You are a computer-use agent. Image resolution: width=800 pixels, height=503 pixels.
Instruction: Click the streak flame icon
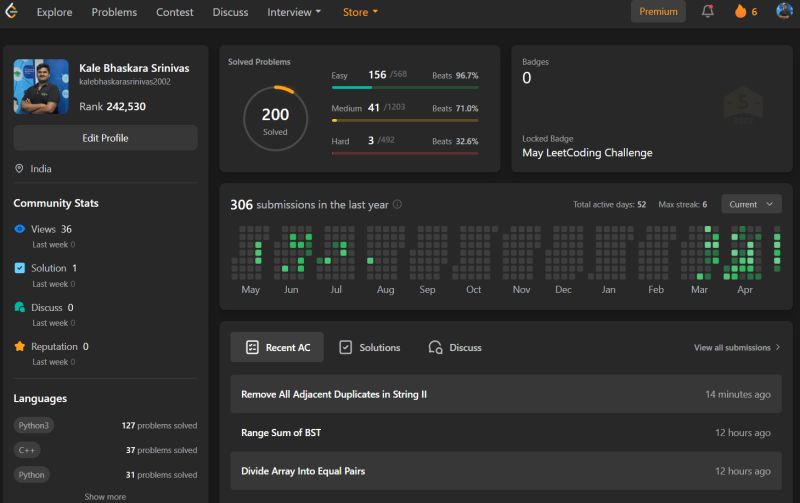coord(740,11)
